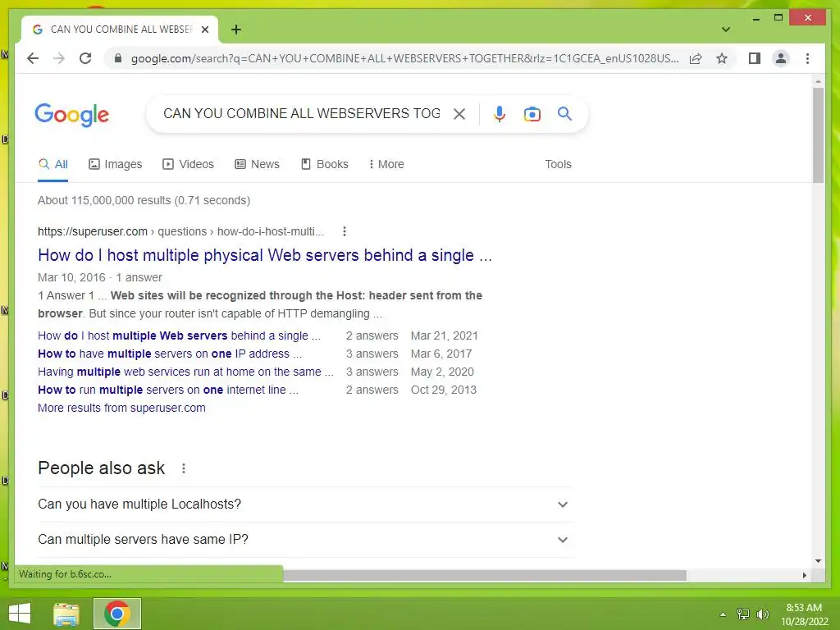The width and height of the screenshot is (840, 630).
Task: Open the tab search dropdown arrow
Action: click(x=726, y=29)
